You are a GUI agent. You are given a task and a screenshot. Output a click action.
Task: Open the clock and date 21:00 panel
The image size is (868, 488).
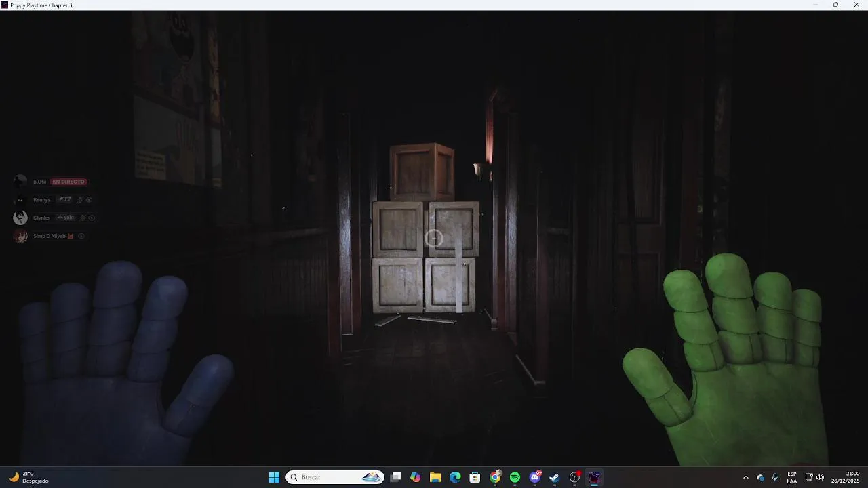tap(846, 477)
